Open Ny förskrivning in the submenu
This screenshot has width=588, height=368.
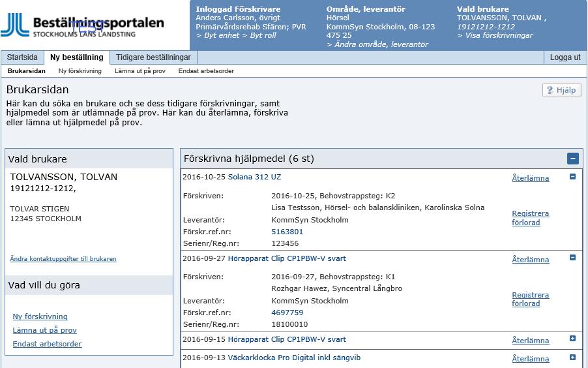80,71
